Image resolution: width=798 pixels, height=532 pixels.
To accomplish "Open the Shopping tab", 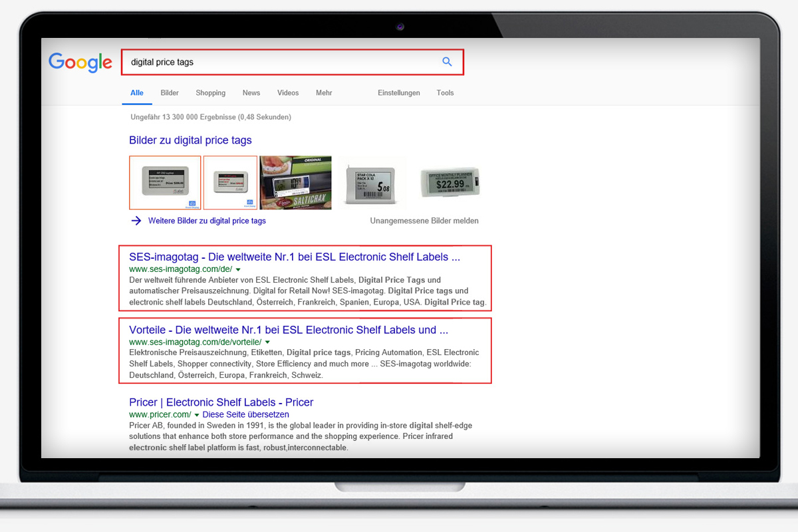I will point(211,93).
